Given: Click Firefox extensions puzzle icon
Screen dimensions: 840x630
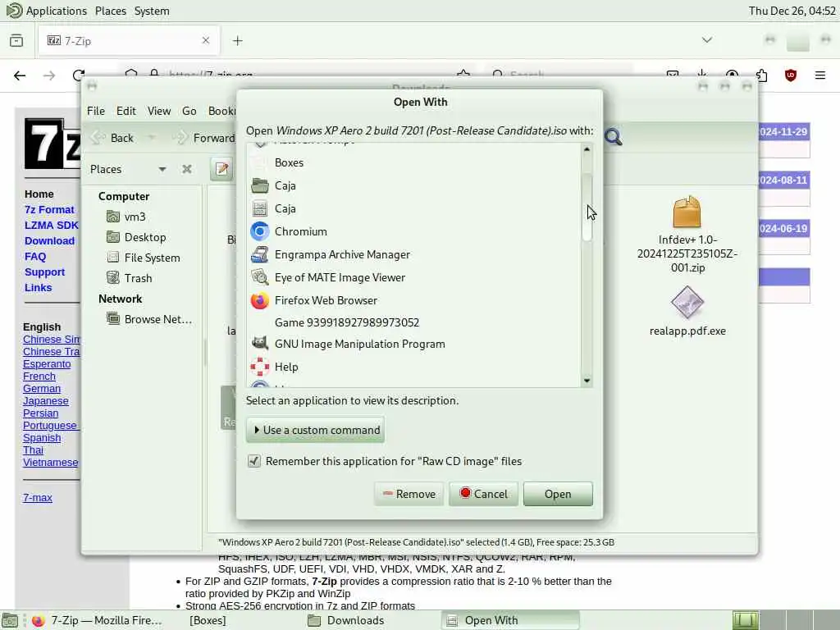Looking at the screenshot, I should tap(761, 75).
